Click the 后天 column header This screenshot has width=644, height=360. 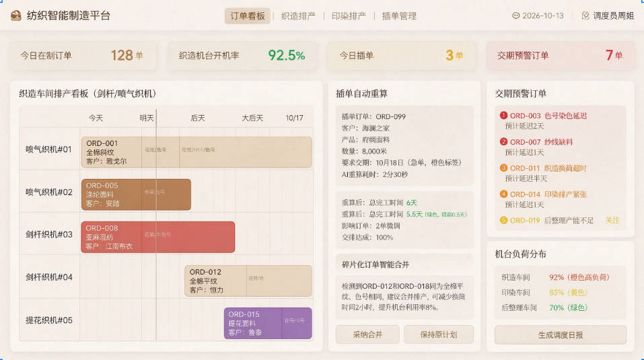tap(198, 118)
